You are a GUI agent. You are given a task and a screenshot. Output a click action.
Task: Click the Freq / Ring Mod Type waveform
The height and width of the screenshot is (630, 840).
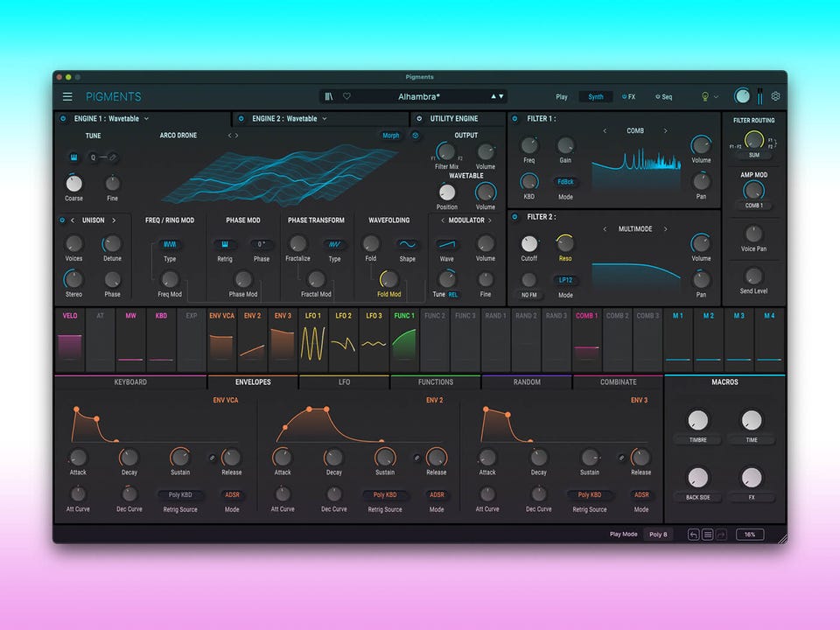pyautogui.click(x=170, y=244)
